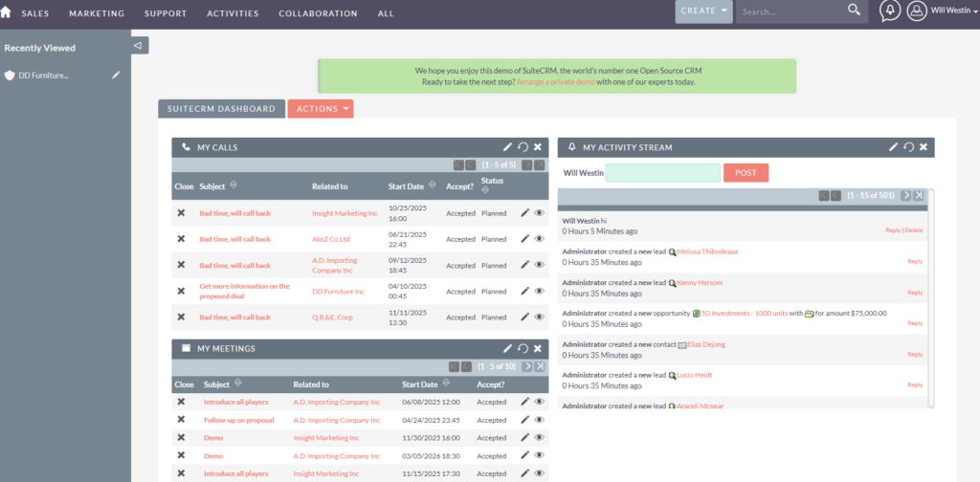Open the Sales menu
This screenshot has width=980, height=482.
click(35, 13)
